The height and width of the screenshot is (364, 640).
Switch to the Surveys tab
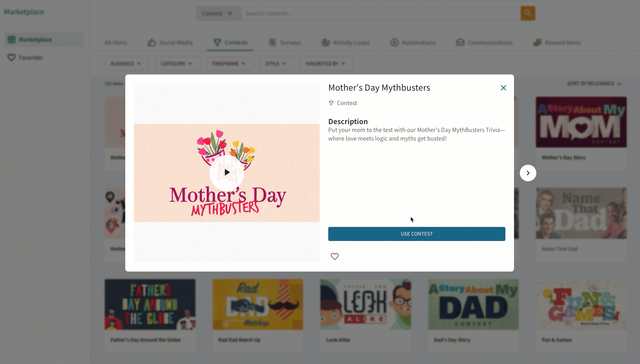(285, 42)
